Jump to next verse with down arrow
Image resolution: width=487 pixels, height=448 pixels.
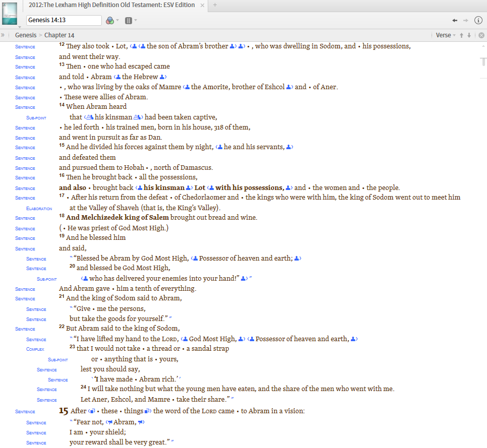(x=469, y=35)
